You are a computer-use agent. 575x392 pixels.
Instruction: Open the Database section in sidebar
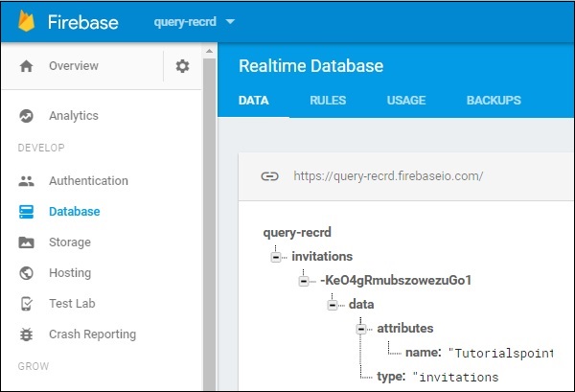click(74, 212)
